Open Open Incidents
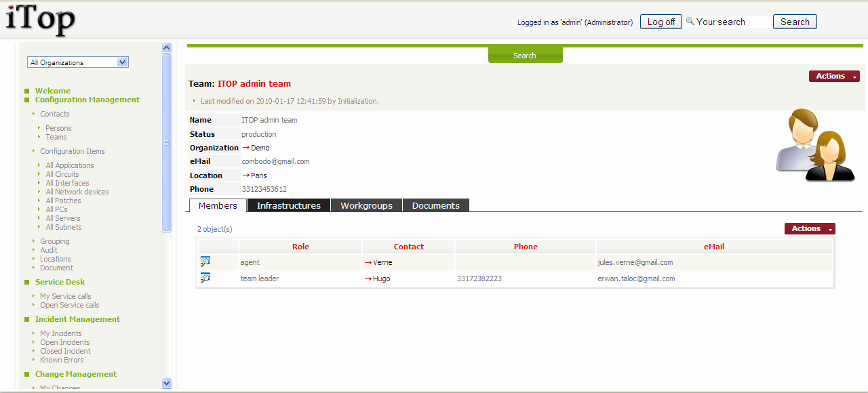 (65, 342)
